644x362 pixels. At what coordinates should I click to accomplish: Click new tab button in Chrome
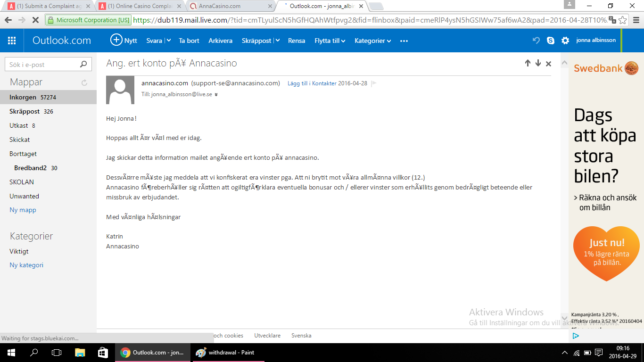pos(376,7)
